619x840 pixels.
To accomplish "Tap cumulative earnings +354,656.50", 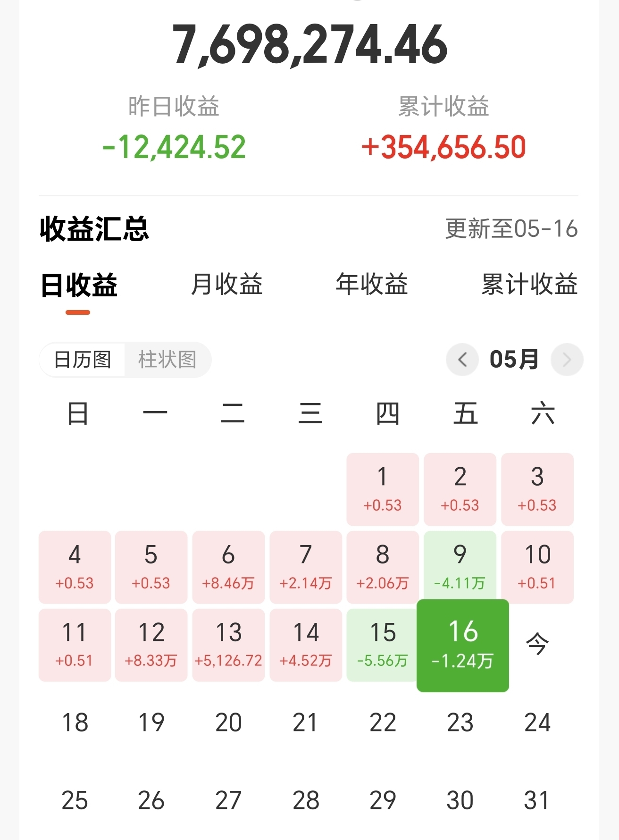I will click(443, 147).
